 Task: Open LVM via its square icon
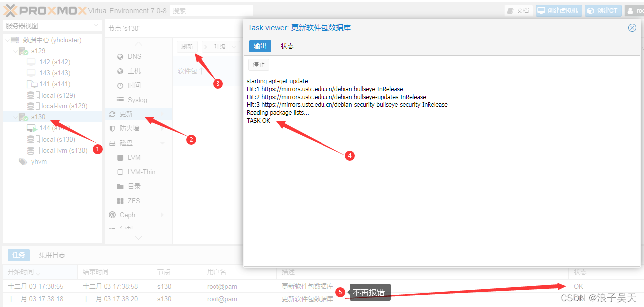tap(120, 157)
